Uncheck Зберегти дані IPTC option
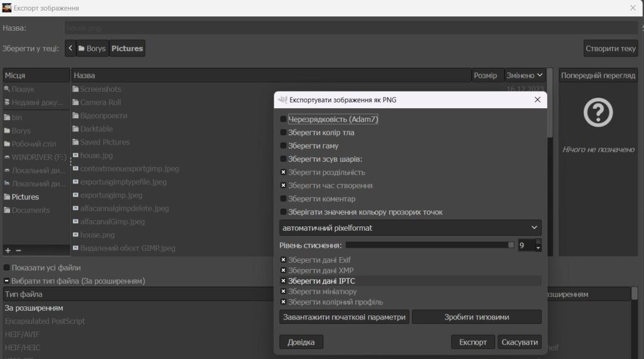644x359 pixels. 283,281
